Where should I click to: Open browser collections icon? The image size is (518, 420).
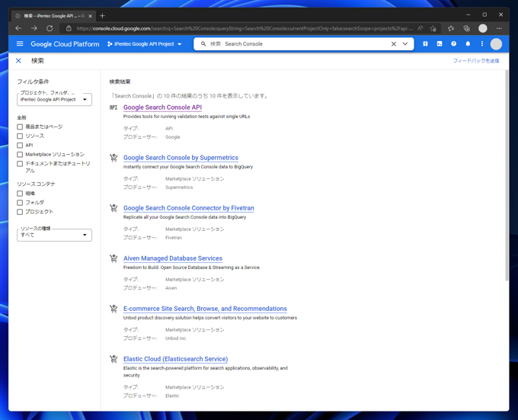pyautogui.click(x=466, y=28)
